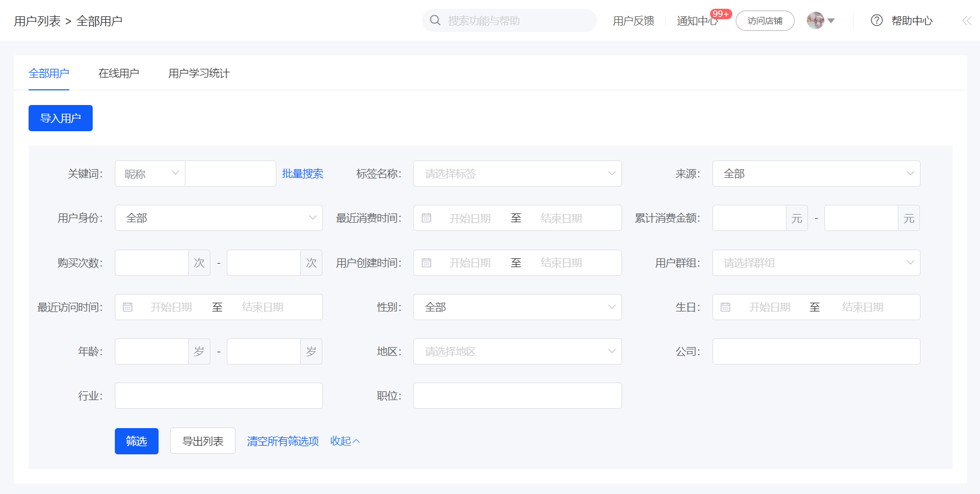The height and width of the screenshot is (494, 980).
Task: Open the user avatar menu
Action: point(820,20)
